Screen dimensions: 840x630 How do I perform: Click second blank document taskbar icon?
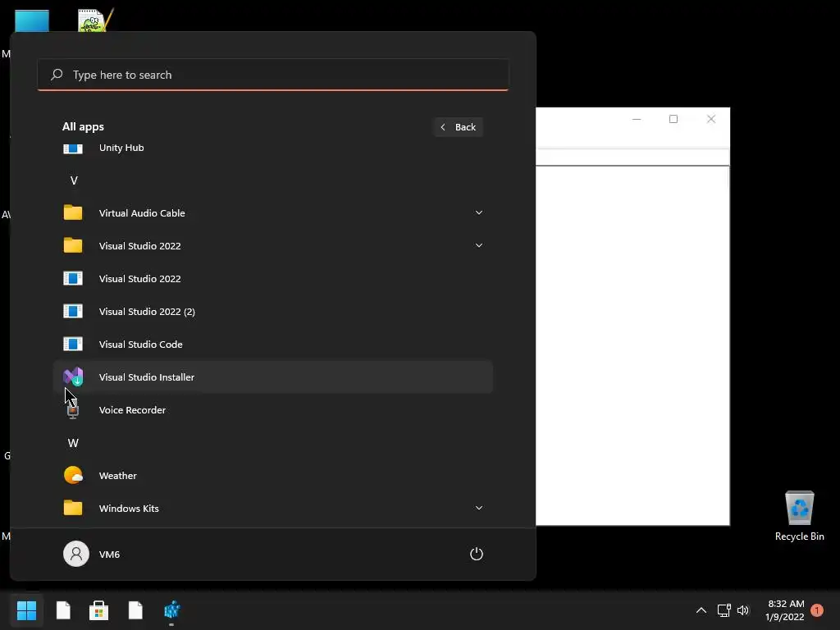tap(135, 610)
